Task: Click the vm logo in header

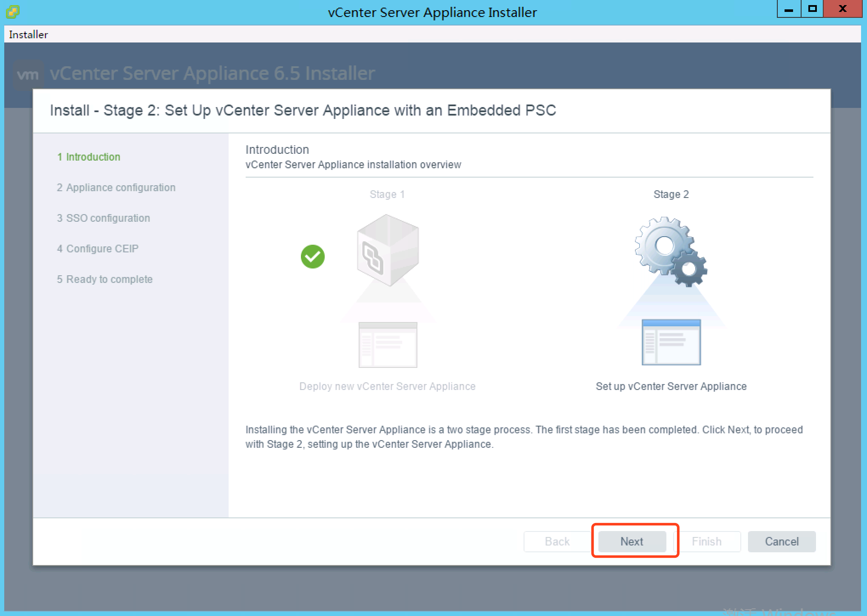Action: 28,75
